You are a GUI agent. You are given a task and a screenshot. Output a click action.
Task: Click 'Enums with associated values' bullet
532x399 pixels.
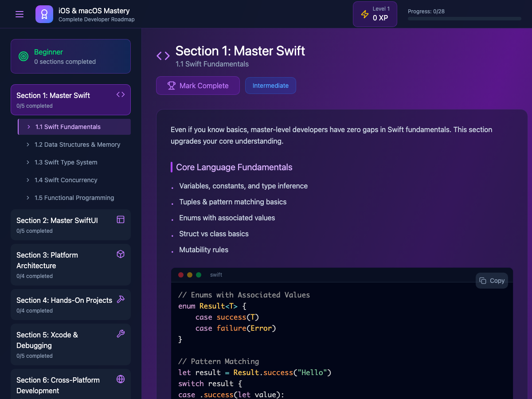[x=227, y=218]
